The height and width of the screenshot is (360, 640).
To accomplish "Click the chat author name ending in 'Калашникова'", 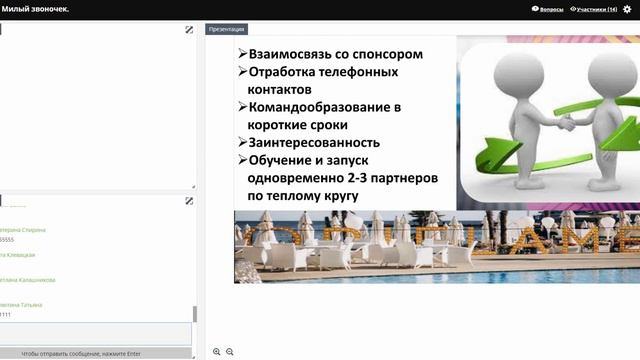I will 27,280.
